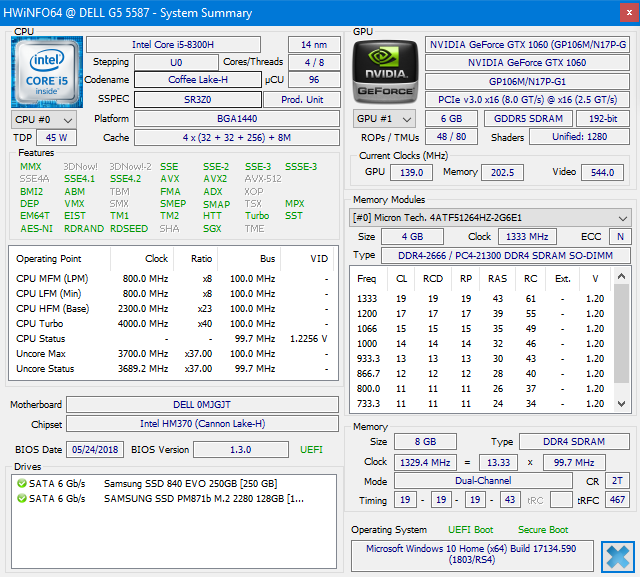Click the green check icon beside Samsung SSD 840 EVO
This screenshot has height=577, width=640.
[22, 484]
